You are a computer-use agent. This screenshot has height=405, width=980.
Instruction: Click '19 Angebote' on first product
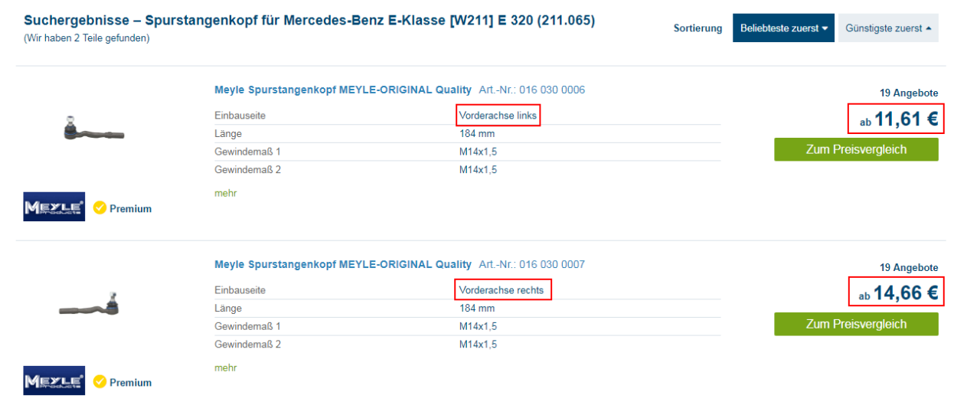[x=909, y=93]
